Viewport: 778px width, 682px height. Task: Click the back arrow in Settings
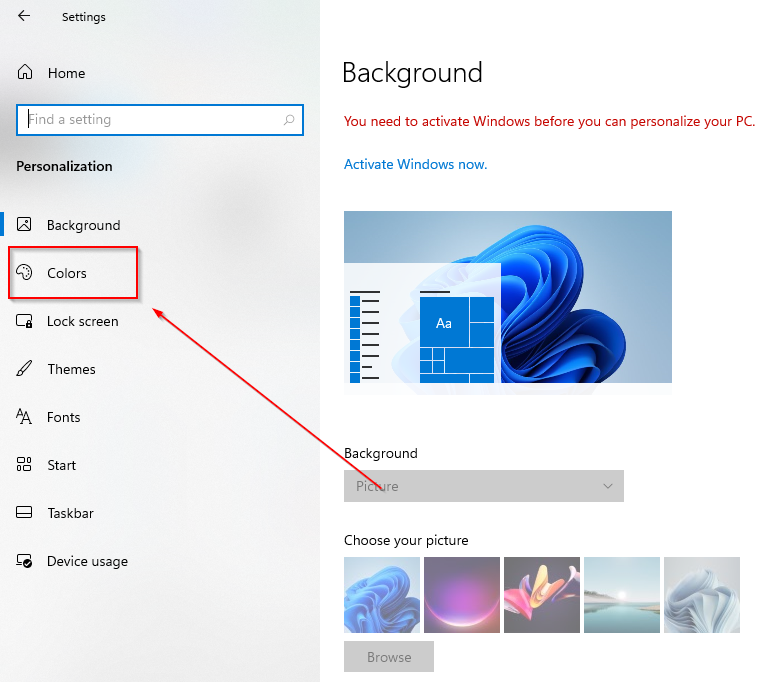point(24,16)
